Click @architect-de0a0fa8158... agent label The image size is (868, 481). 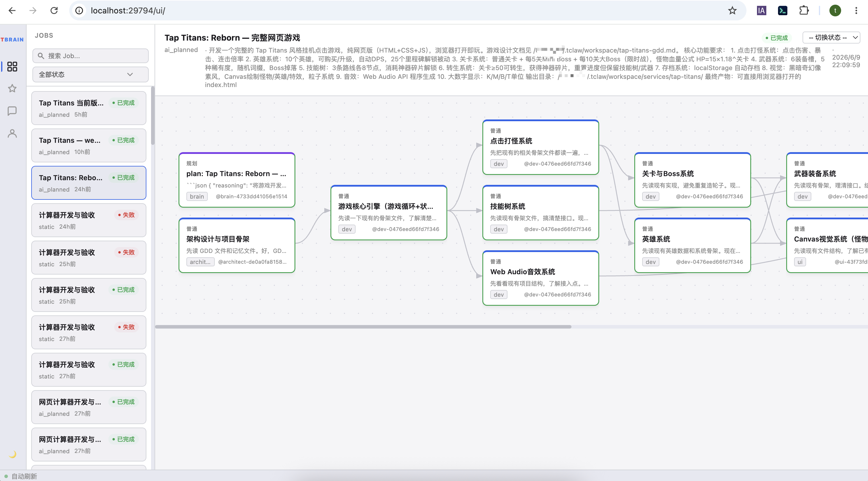(252, 262)
